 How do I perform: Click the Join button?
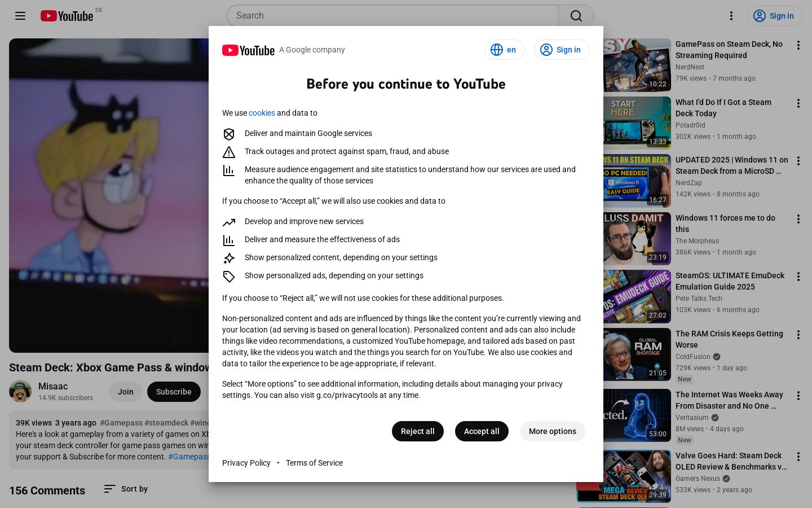(x=126, y=392)
